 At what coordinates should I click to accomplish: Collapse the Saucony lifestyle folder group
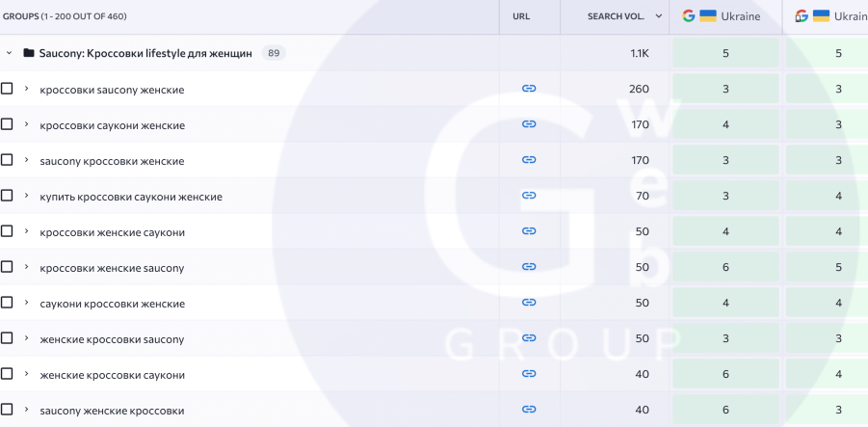pos(10,53)
